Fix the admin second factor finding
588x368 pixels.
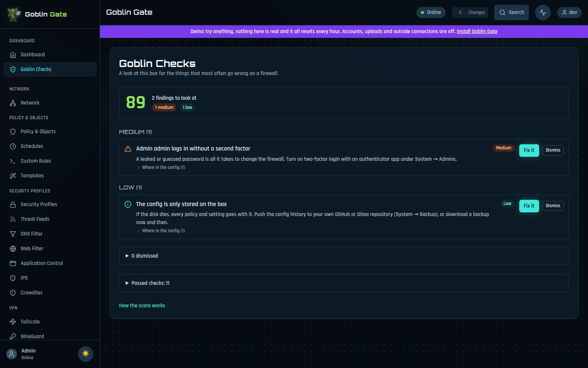[x=529, y=151]
